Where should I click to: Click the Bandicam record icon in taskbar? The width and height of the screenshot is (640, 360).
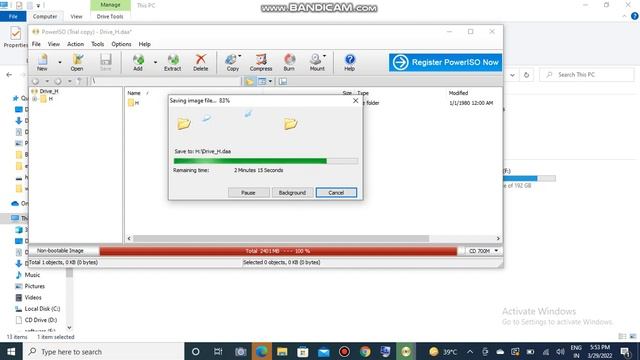[x=344, y=351]
